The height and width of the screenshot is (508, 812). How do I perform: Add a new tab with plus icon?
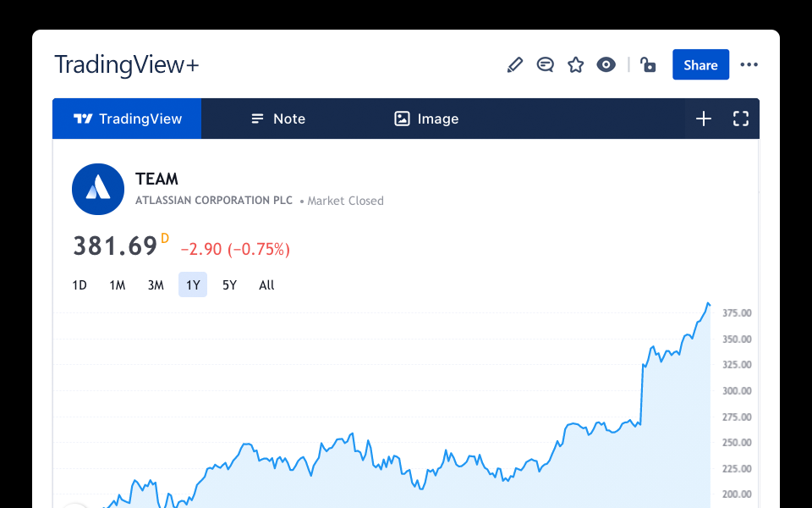[704, 119]
